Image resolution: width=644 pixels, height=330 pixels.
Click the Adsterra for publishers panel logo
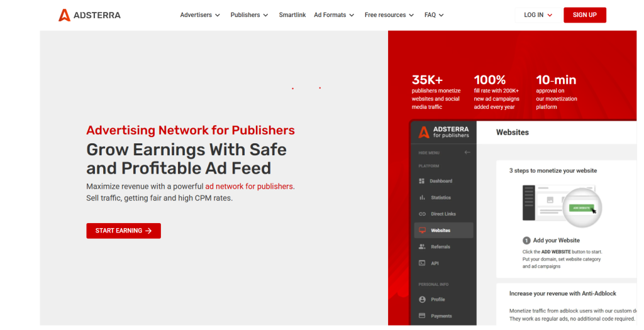pos(443,132)
